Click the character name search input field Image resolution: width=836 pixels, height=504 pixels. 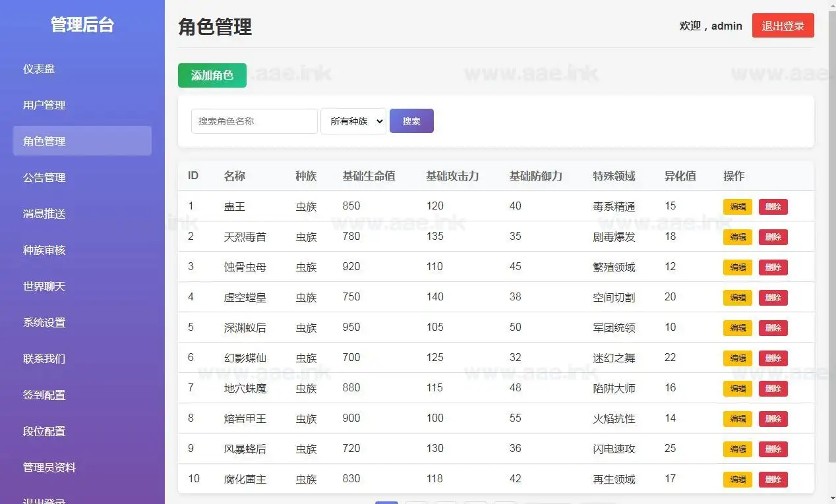click(254, 121)
